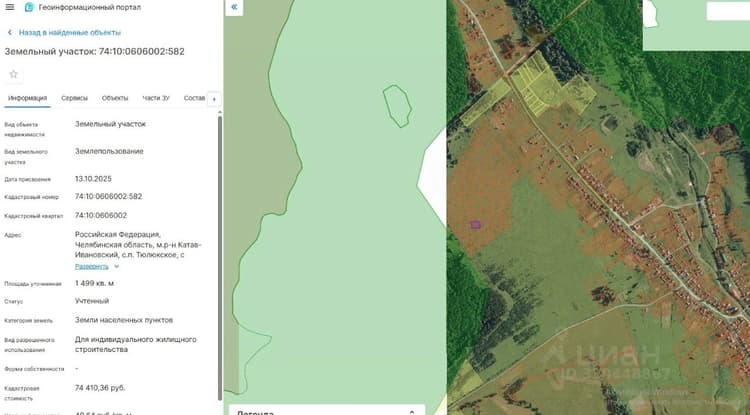750x415 pixels.
Task: Click the status value Учтенный
Action: point(92,301)
